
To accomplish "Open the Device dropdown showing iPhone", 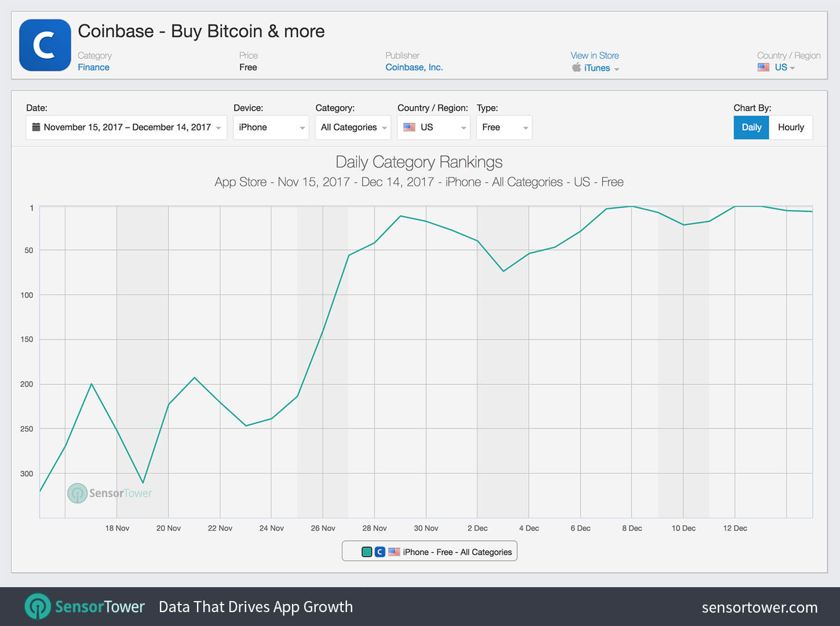I will 269,127.
